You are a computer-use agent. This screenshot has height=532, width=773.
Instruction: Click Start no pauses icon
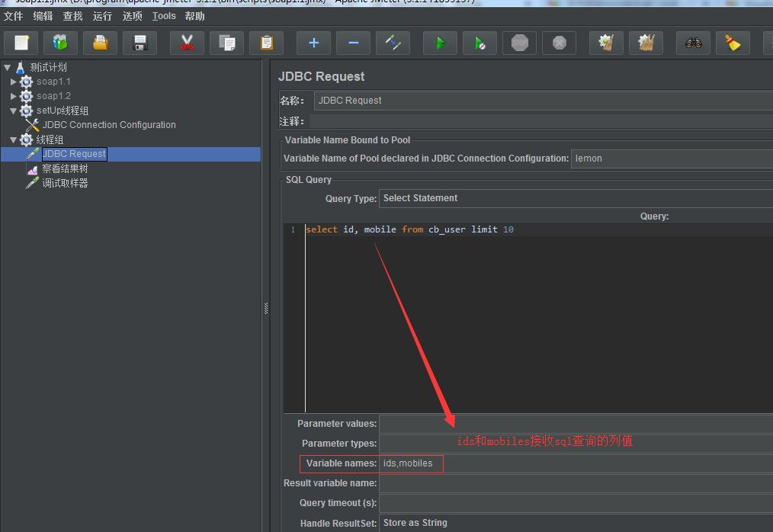(480, 43)
